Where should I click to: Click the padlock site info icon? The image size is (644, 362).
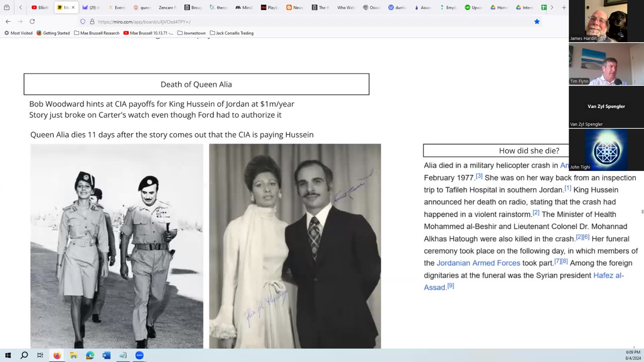point(92,22)
